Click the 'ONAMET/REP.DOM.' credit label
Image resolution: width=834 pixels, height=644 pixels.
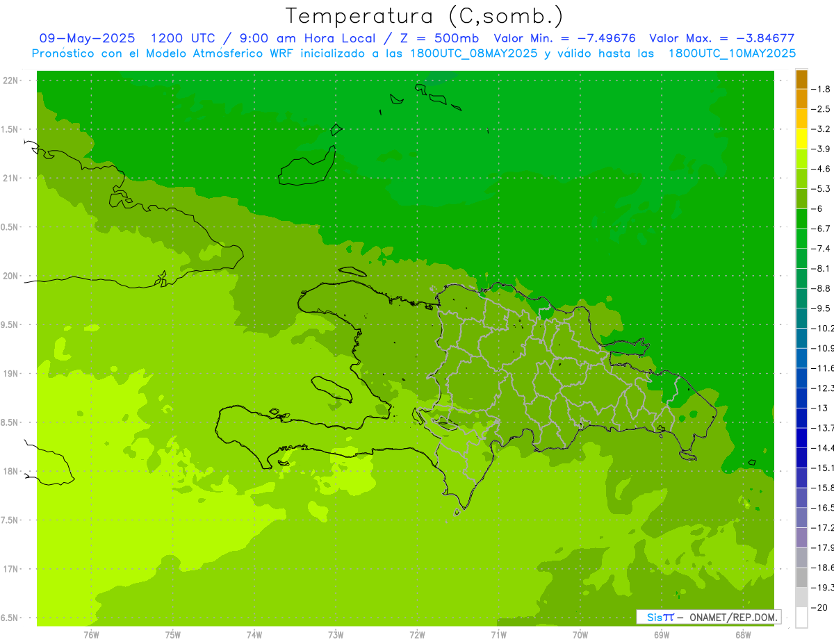[733, 617]
